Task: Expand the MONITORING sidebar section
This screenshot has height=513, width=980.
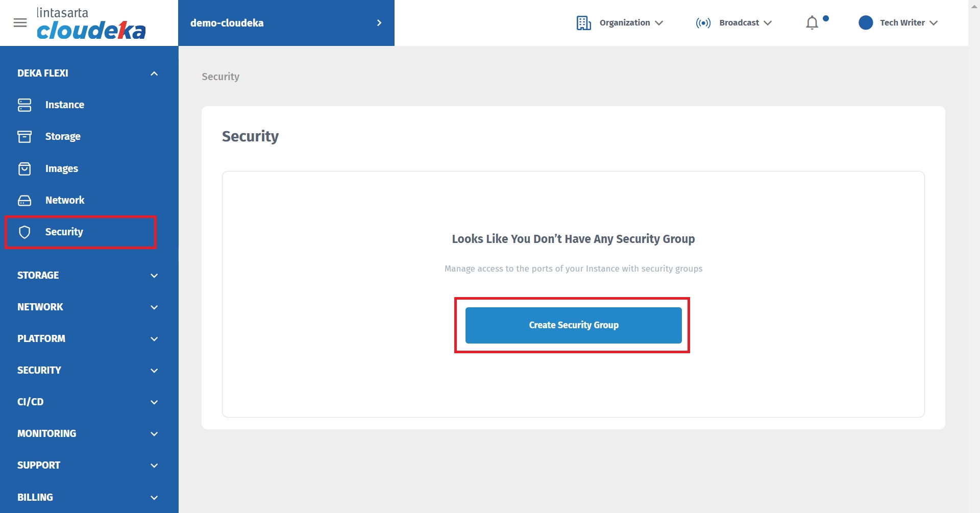Action: click(154, 434)
